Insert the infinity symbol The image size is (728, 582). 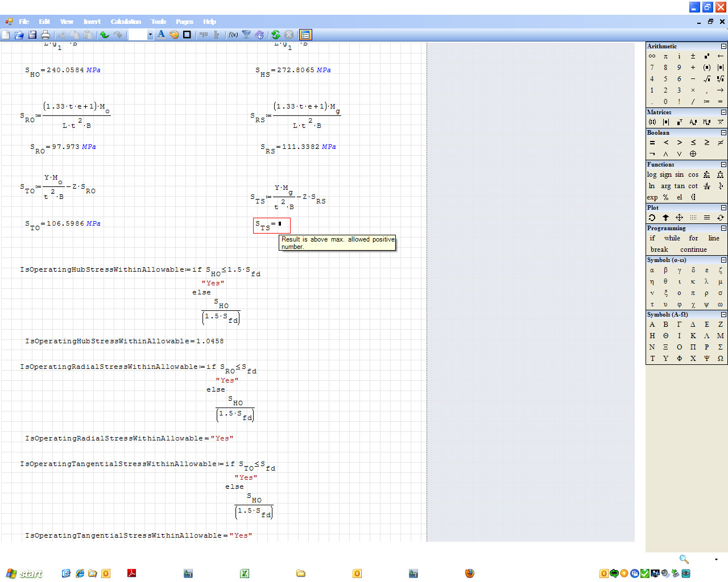click(652, 56)
